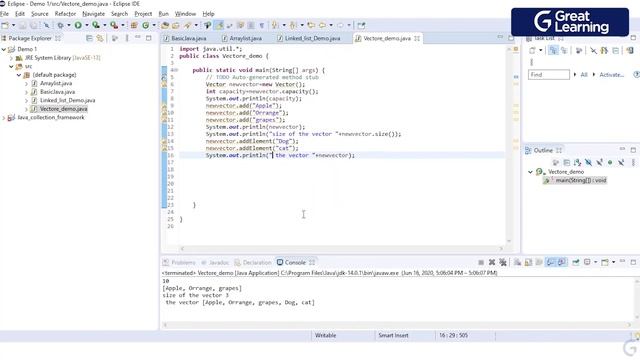Collapse All in Package Explorer
Screen dimensions: 640x360
(x=89, y=38)
